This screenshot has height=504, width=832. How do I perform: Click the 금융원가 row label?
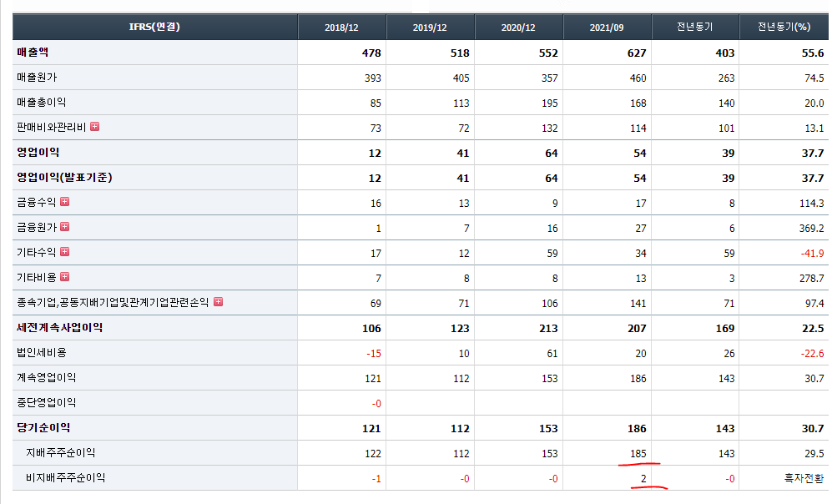[36, 227]
